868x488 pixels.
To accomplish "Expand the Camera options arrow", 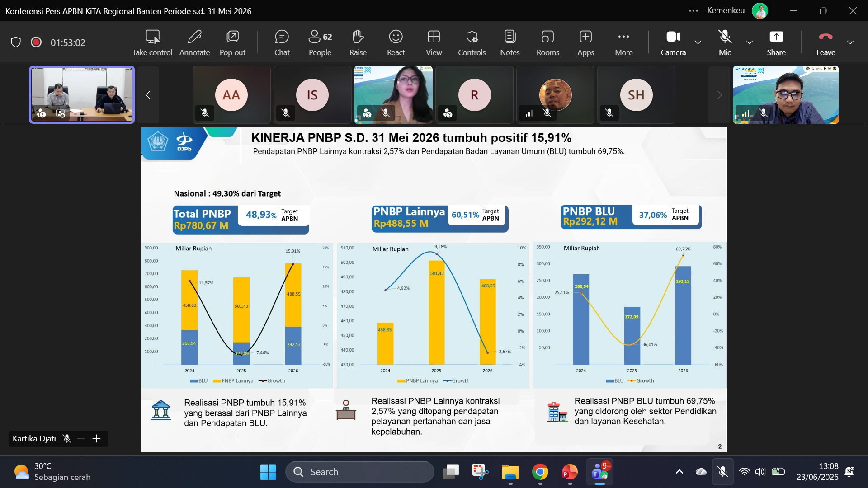I will (x=698, y=42).
